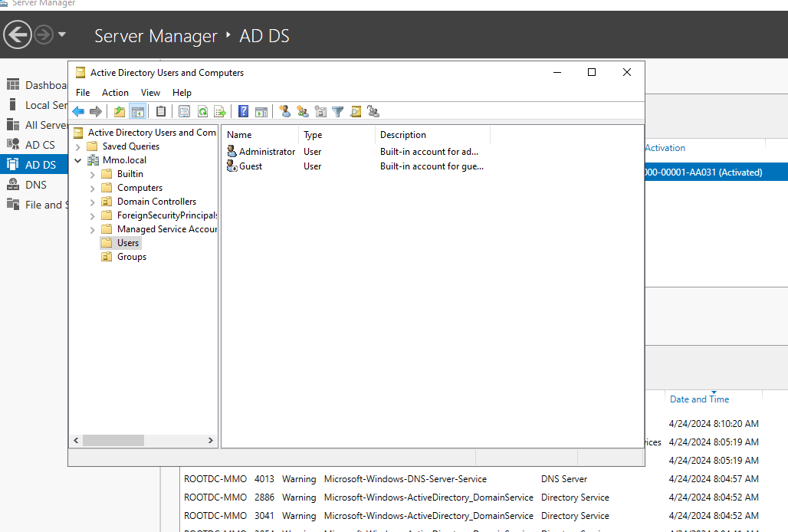Sort by the Type column header
Image resolution: width=788 pixels, height=532 pixels.
point(337,135)
